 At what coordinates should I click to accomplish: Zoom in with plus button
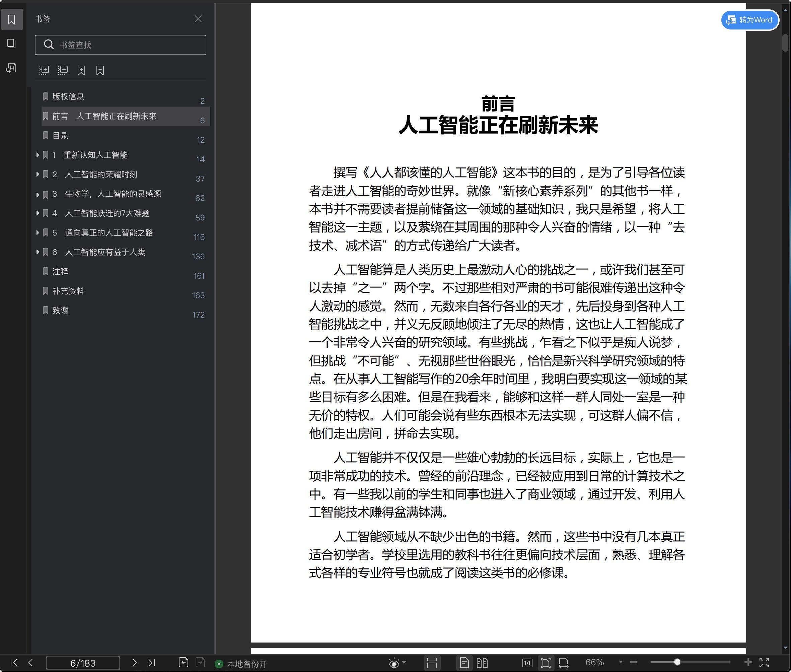pyautogui.click(x=748, y=663)
